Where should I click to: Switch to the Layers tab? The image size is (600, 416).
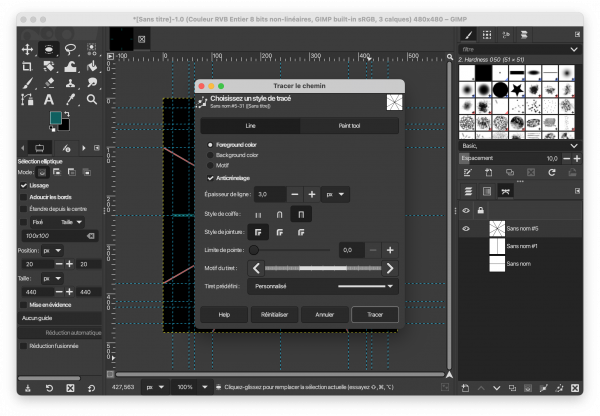click(468, 191)
